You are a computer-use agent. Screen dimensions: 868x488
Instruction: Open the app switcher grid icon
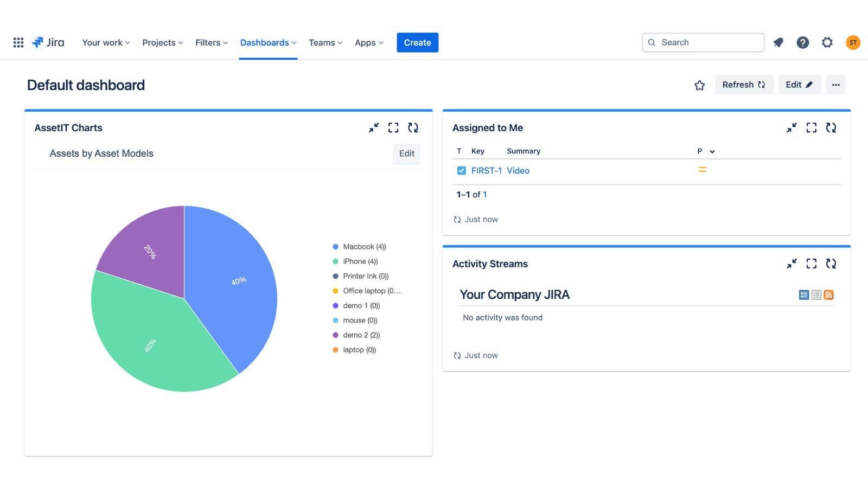(x=18, y=42)
